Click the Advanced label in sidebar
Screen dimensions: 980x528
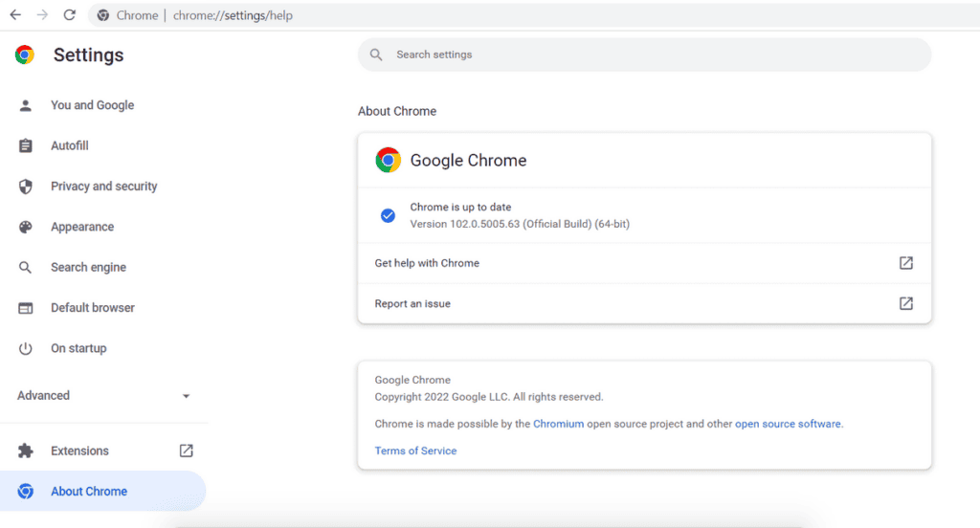(x=43, y=396)
